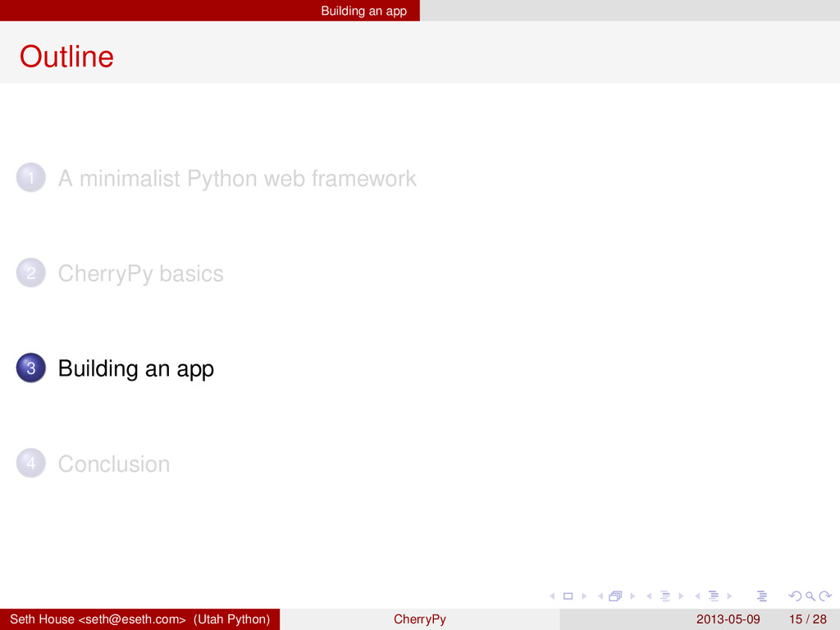Click the section navigation lines icon
Image resolution: width=840 pixels, height=630 pixels.
[714, 596]
